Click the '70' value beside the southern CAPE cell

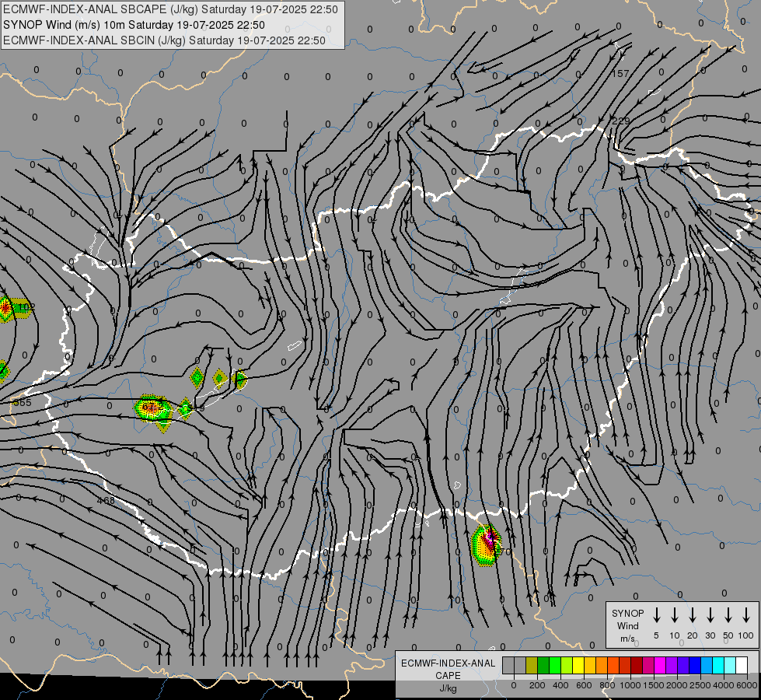[x=505, y=552]
